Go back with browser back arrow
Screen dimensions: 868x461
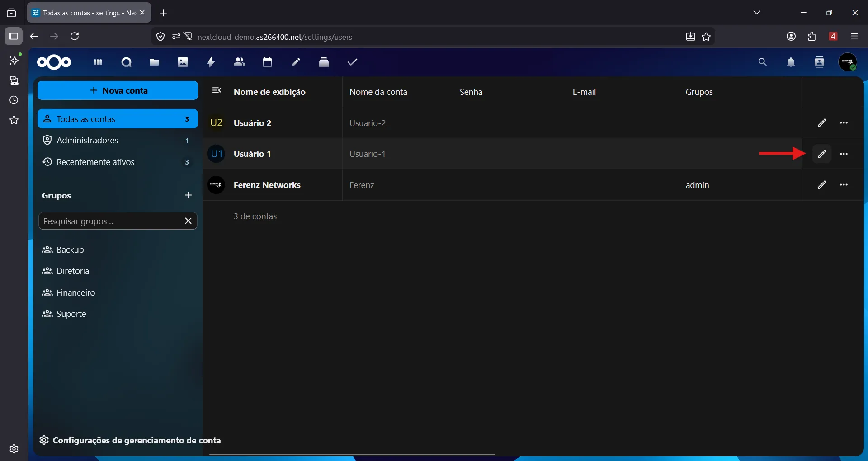point(34,36)
